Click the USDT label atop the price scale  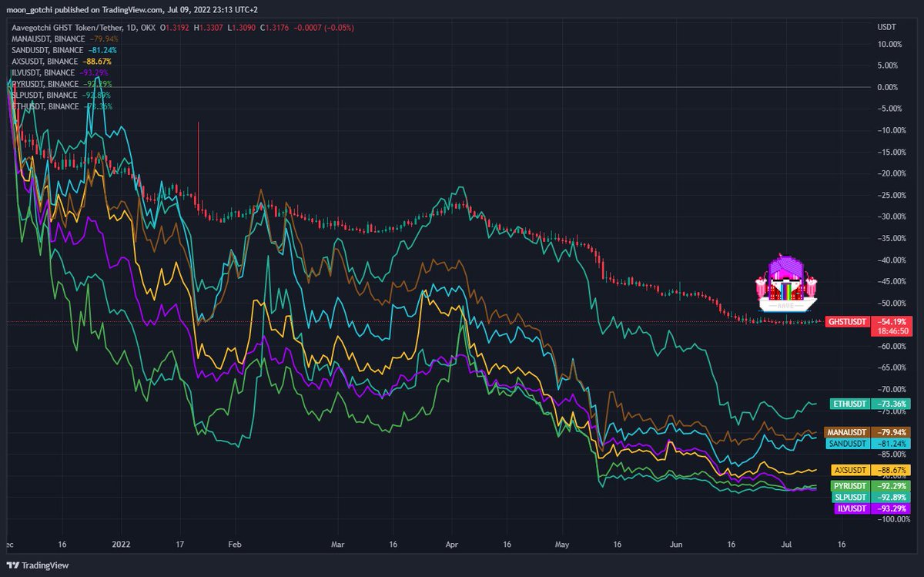point(886,26)
